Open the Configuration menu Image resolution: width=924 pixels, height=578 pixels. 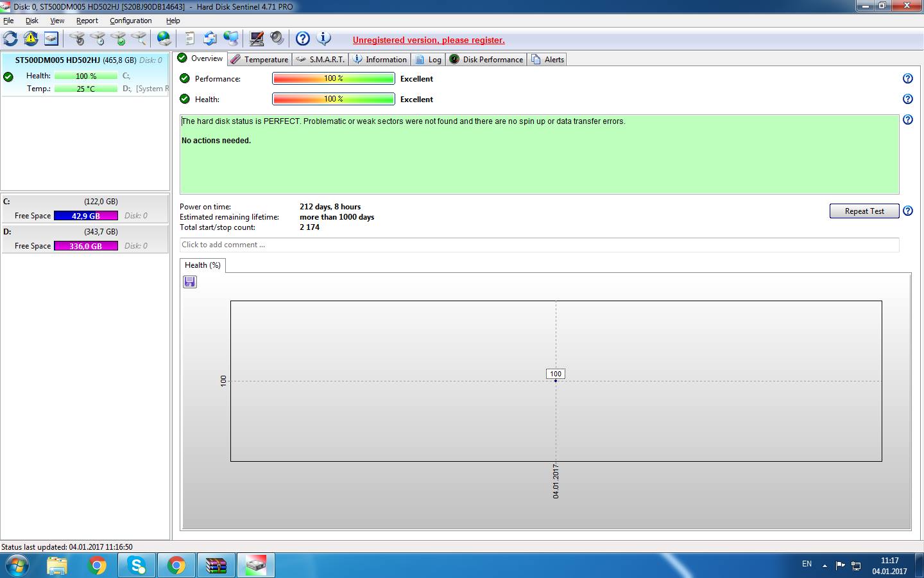(x=131, y=21)
